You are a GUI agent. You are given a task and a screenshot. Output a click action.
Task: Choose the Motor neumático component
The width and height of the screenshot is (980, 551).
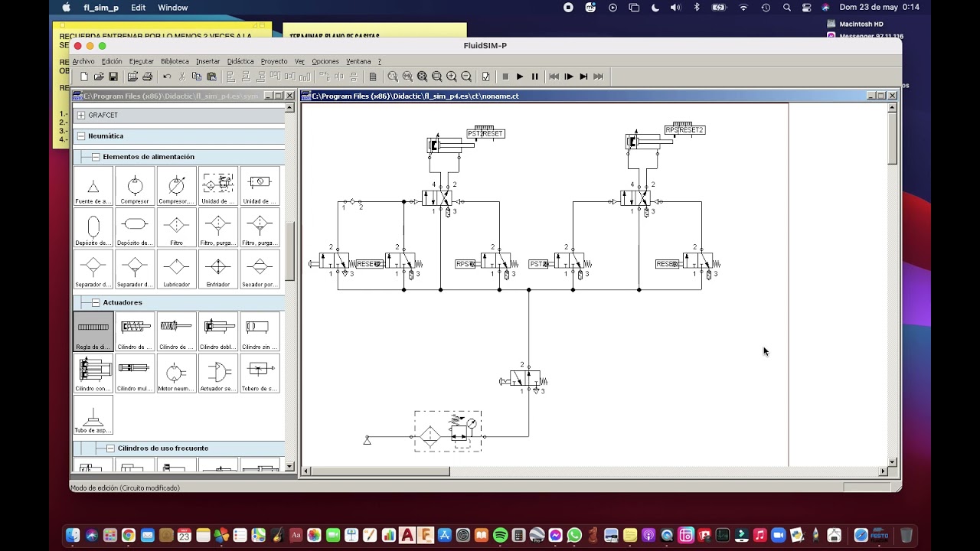176,373
